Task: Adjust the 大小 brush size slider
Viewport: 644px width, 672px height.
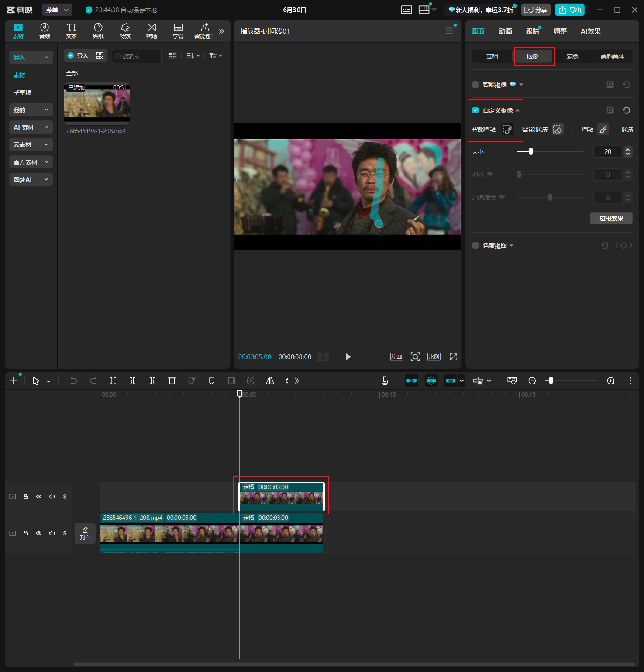Action: click(x=550, y=152)
